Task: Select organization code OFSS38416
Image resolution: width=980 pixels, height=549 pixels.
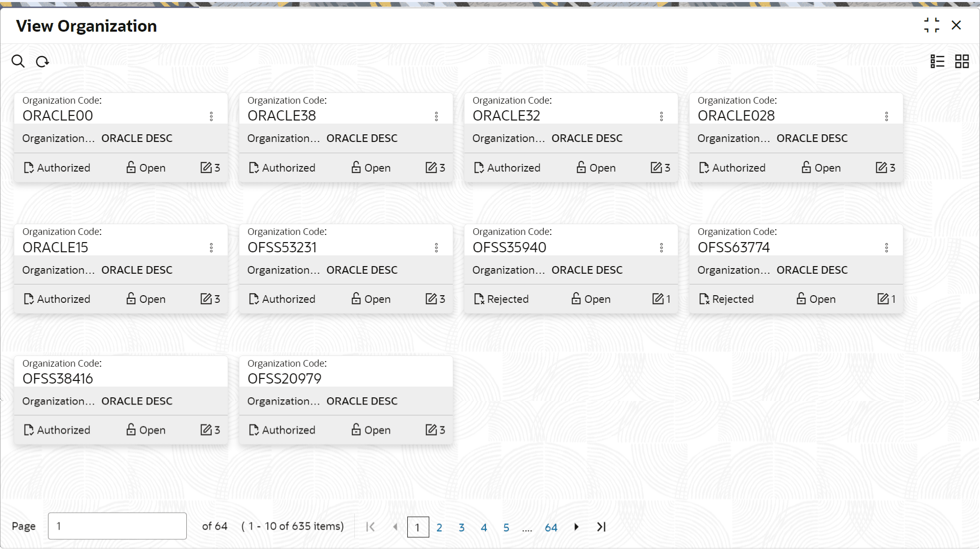Action: coord(58,378)
